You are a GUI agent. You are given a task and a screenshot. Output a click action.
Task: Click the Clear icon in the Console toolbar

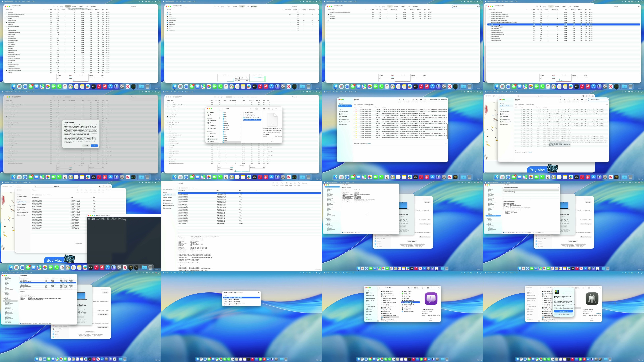click(x=413, y=99)
